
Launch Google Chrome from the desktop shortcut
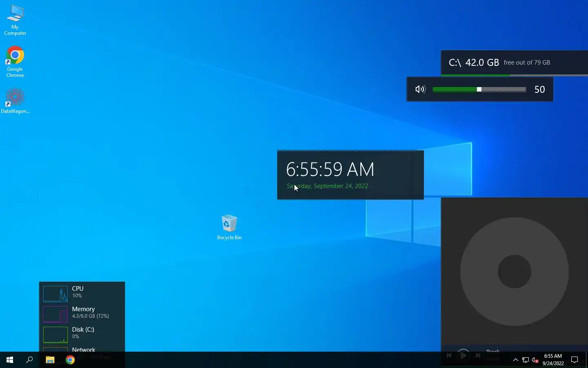pyautogui.click(x=15, y=62)
